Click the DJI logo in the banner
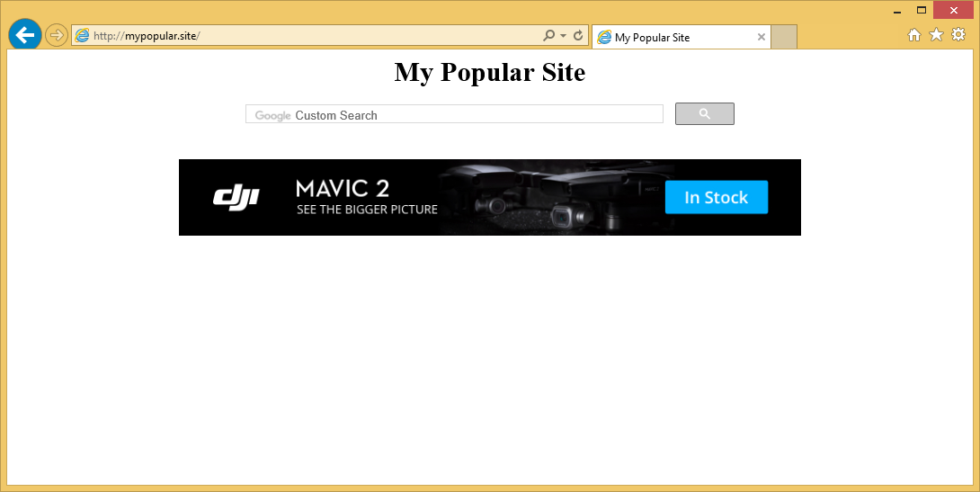Screen dimensions: 980x492 (x=236, y=198)
